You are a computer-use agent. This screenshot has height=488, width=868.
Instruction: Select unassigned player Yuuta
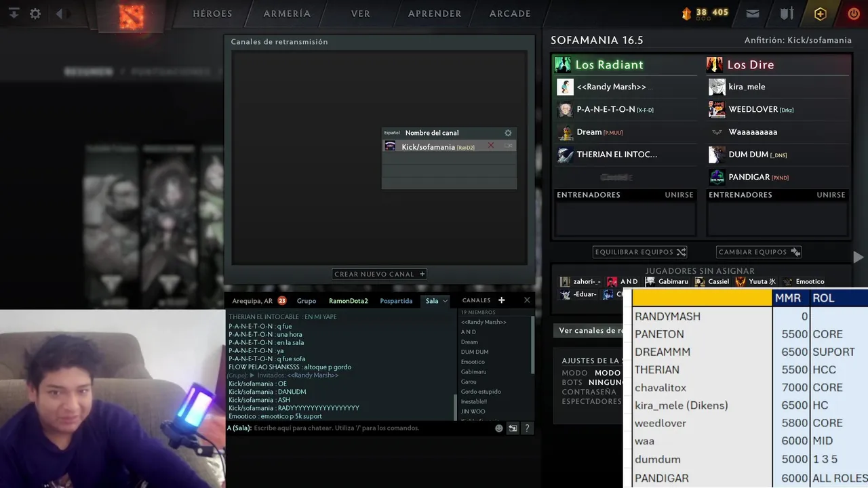(756, 281)
